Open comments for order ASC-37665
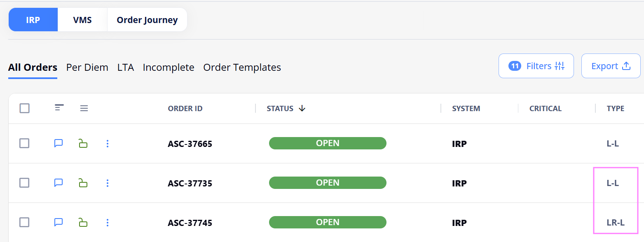Image resolution: width=644 pixels, height=242 pixels. [59, 143]
